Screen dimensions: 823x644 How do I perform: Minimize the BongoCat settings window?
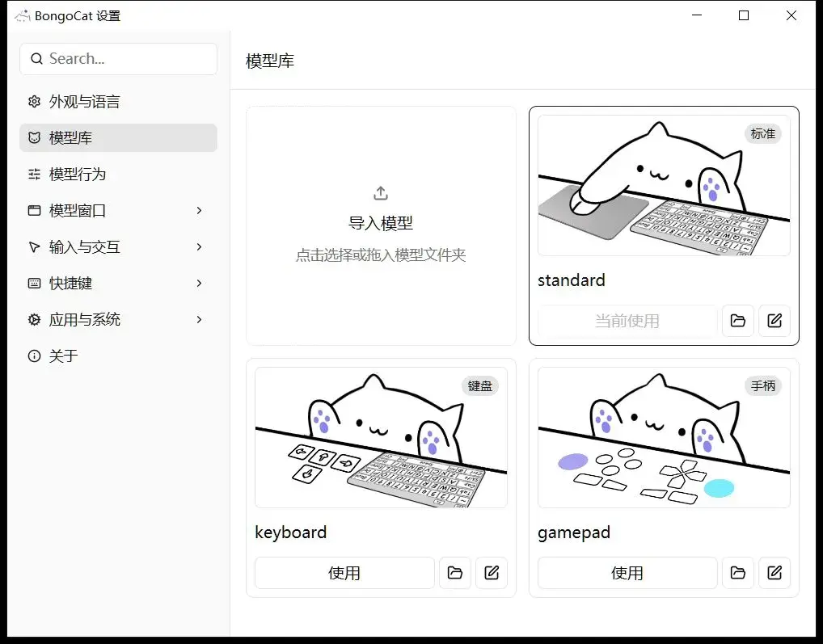click(697, 15)
